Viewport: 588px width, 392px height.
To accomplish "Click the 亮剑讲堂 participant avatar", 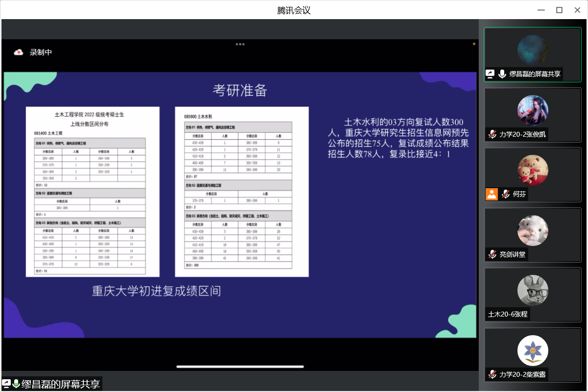I will [533, 230].
